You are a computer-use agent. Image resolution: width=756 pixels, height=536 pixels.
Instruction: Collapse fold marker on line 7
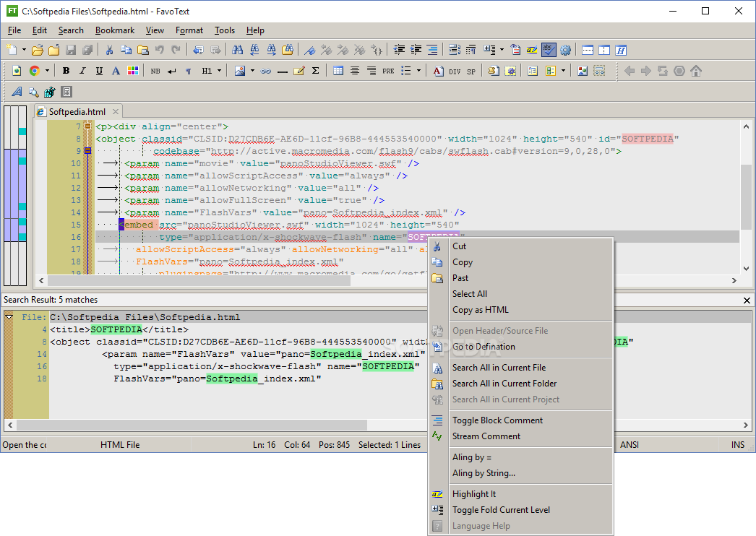tap(87, 126)
